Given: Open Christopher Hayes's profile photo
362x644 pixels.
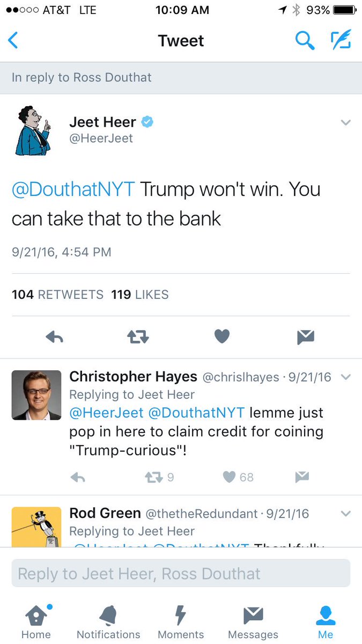Looking at the screenshot, I should tap(36, 395).
